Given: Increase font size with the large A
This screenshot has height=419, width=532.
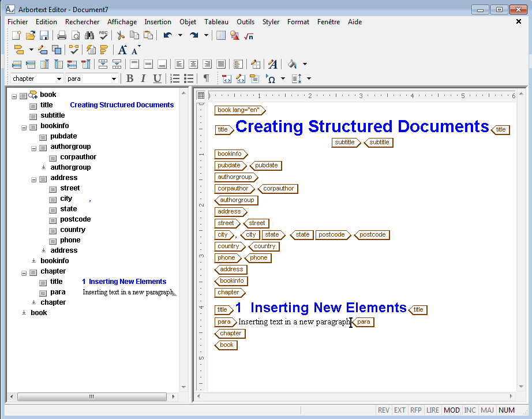Looking at the screenshot, I should [122, 50].
